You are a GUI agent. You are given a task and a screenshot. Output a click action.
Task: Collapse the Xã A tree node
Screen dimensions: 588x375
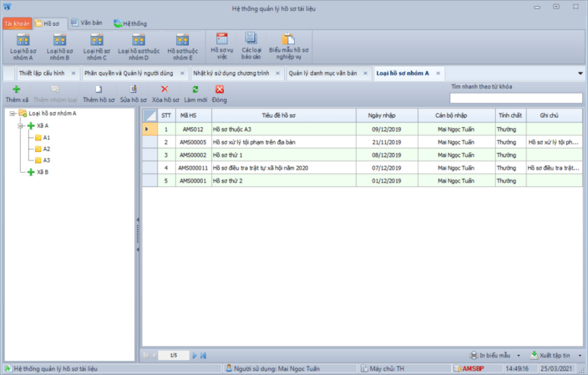click(x=21, y=125)
